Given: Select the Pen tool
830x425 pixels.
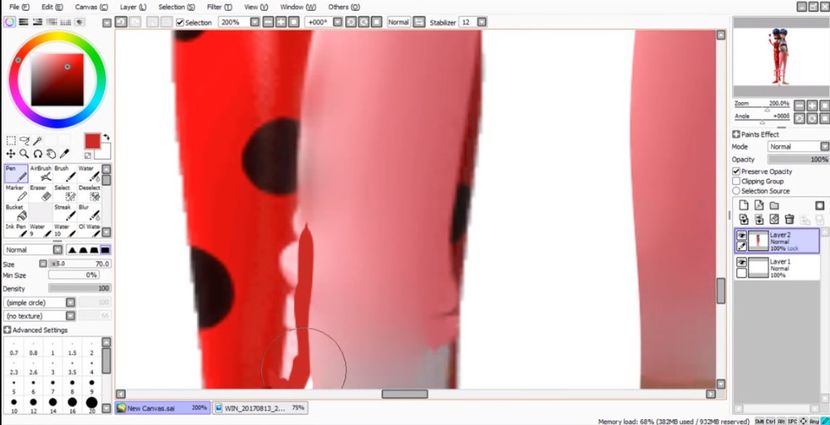Looking at the screenshot, I should pyautogui.click(x=16, y=174).
